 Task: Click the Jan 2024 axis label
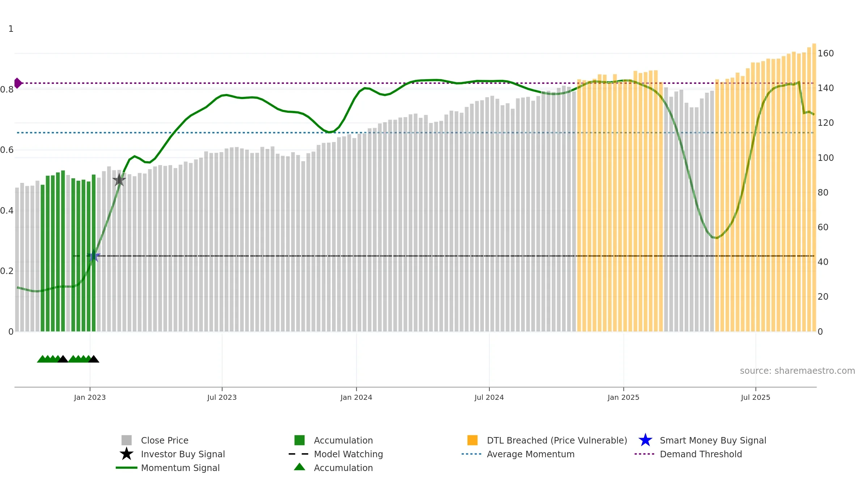(356, 398)
